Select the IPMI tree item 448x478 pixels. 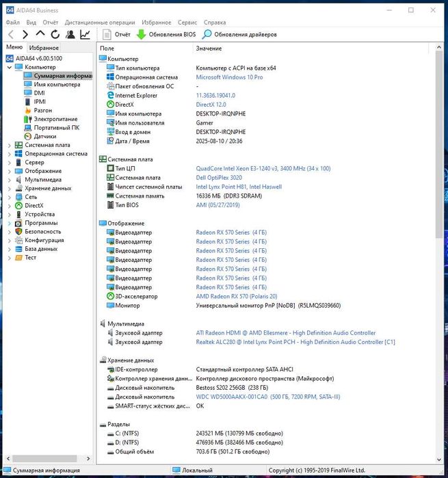[35, 101]
